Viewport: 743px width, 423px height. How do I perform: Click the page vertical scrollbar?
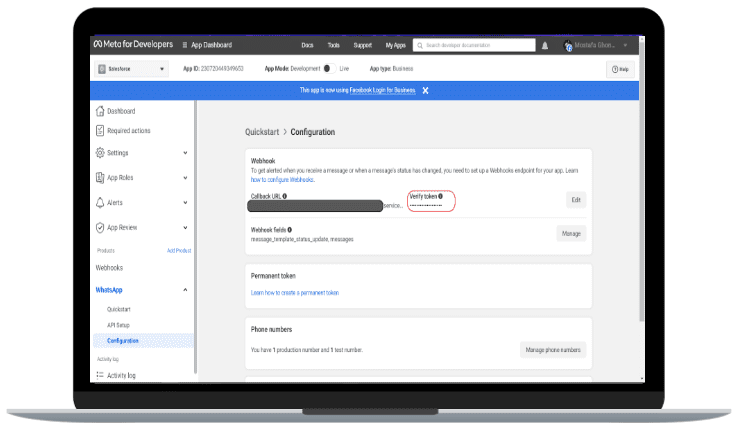point(642,180)
